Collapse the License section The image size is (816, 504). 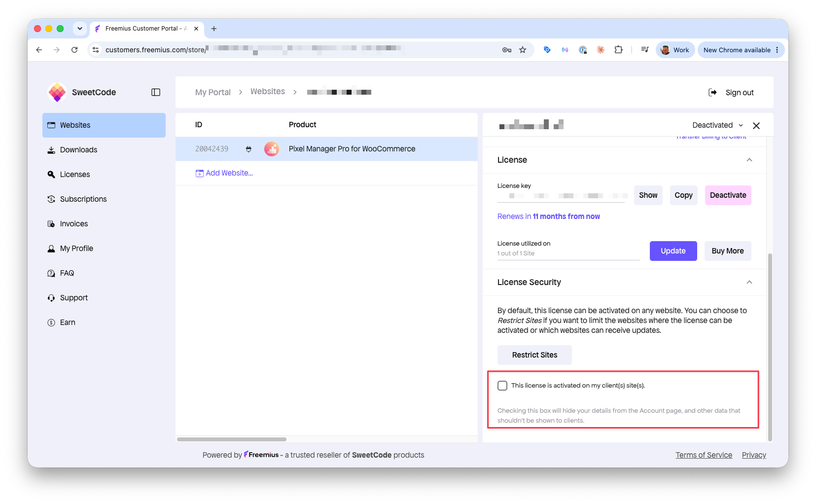click(x=749, y=160)
